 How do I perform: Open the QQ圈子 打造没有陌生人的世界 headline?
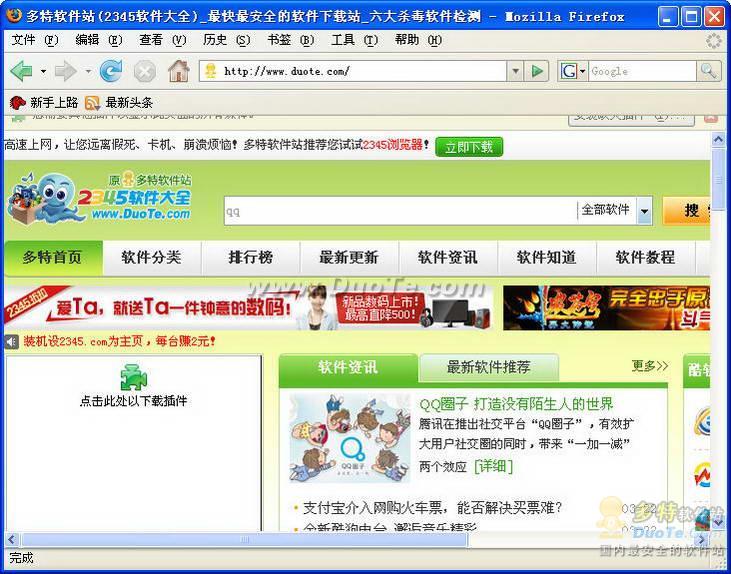coord(516,404)
